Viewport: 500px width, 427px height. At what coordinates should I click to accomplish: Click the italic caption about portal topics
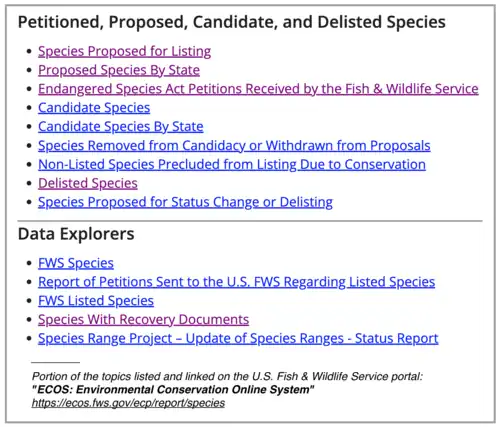227,377
